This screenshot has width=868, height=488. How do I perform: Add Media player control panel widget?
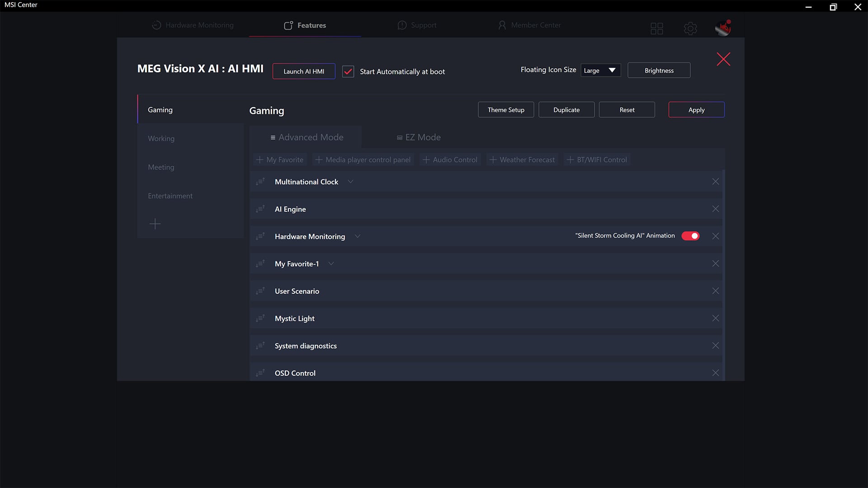[363, 160]
